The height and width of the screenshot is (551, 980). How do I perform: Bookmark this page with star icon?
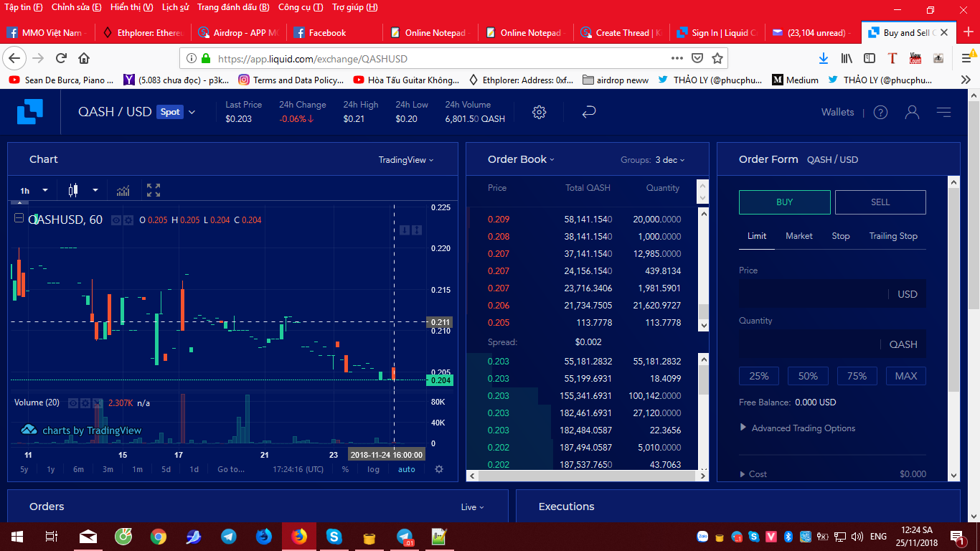click(x=717, y=58)
